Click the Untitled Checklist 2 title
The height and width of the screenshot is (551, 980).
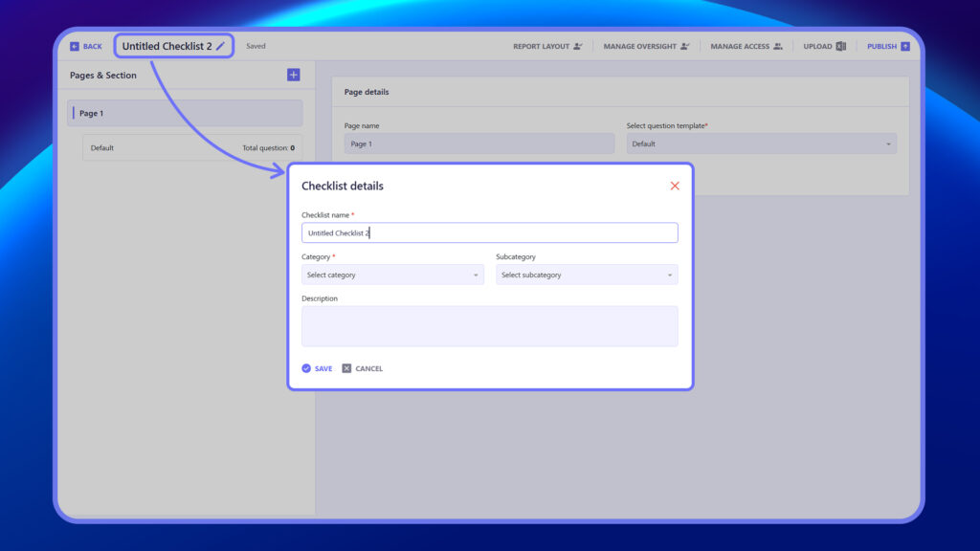click(x=167, y=46)
